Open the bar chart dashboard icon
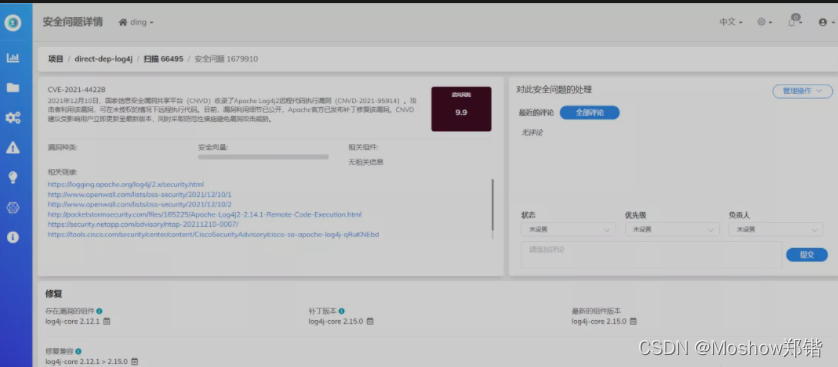This screenshot has width=838, height=367. click(x=13, y=58)
